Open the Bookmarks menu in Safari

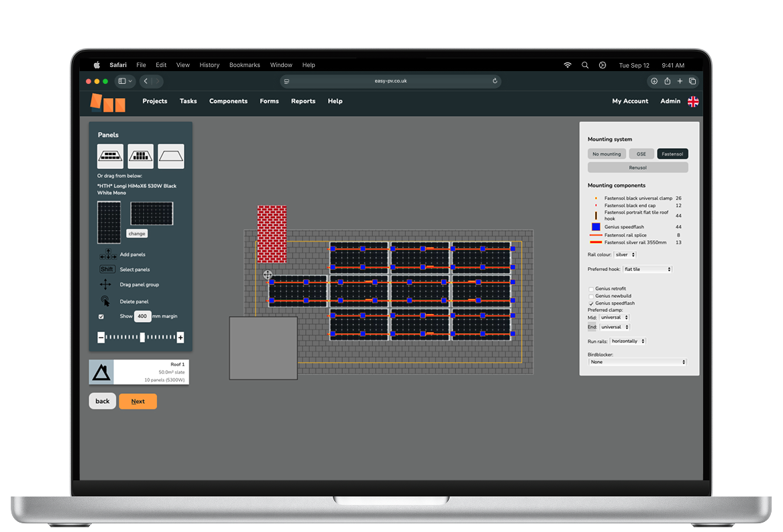tap(244, 65)
